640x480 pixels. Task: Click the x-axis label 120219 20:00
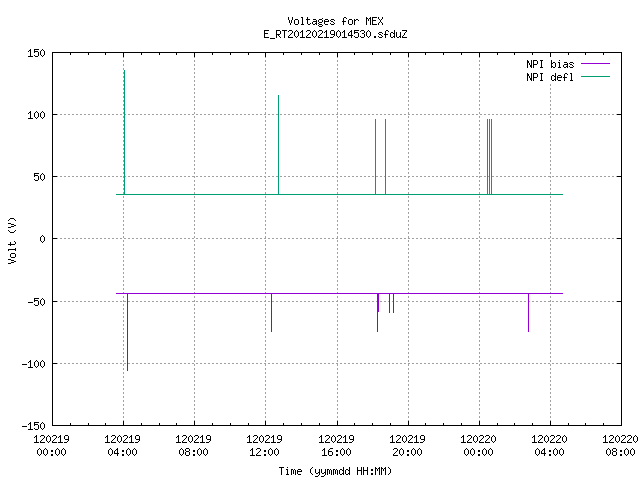[407, 446]
